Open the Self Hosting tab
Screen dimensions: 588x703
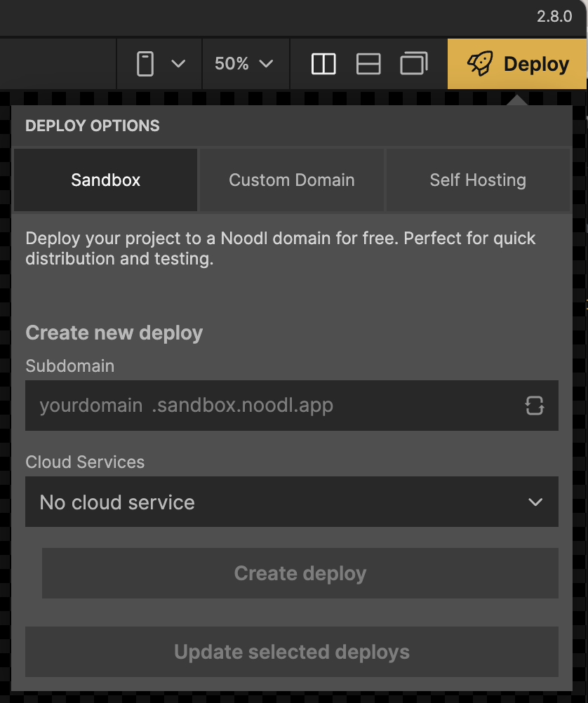(x=477, y=180)
